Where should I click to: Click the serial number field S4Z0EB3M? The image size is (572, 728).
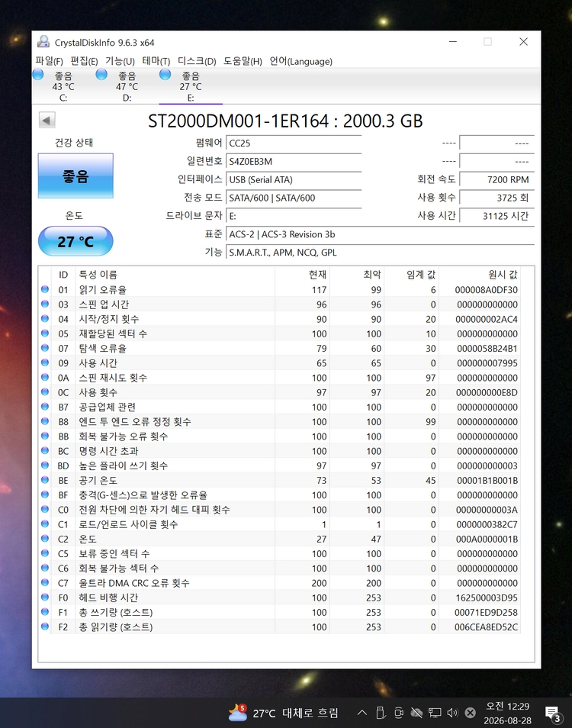294,161
